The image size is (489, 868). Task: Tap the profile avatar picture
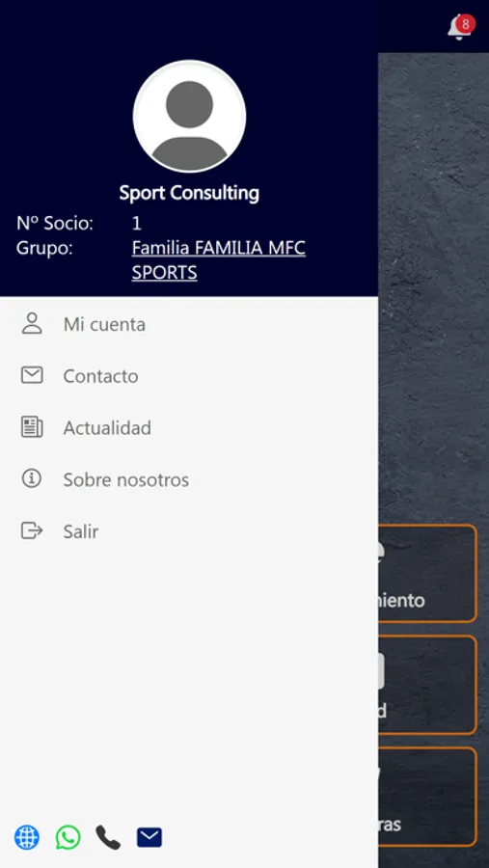pyautogui.click(x=189, y=117)
